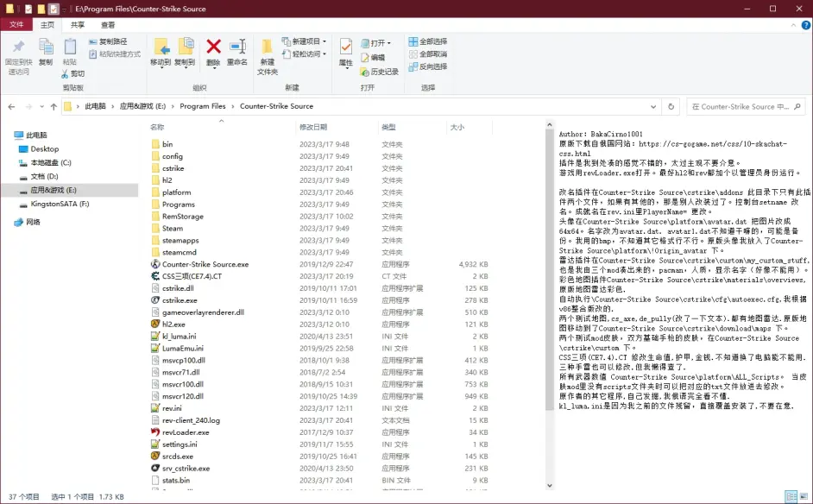Screen dimensions: 813x504
Task: Click the 新建文件夹 (New folder) icon
Action: pyautogui.click(x=268, y=51)
